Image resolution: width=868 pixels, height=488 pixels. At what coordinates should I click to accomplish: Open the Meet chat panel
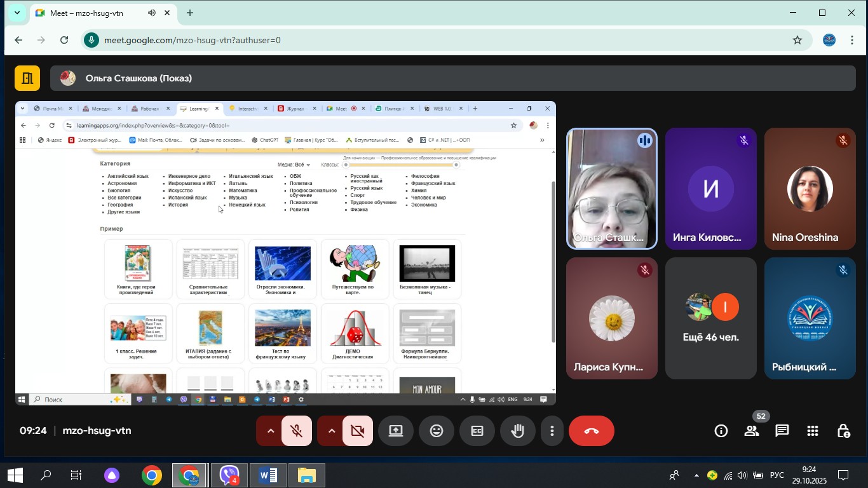pyautogui.click(x=782, y=431)
